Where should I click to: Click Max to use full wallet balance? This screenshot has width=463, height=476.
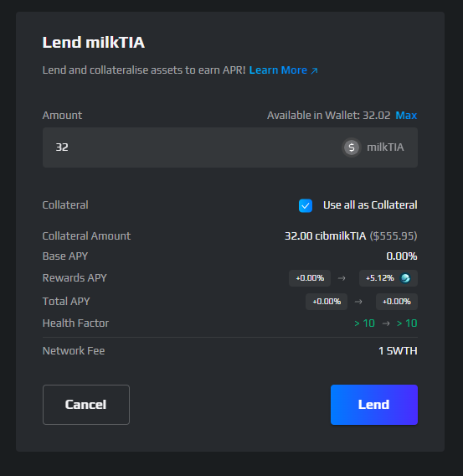(x=406, y=116)
